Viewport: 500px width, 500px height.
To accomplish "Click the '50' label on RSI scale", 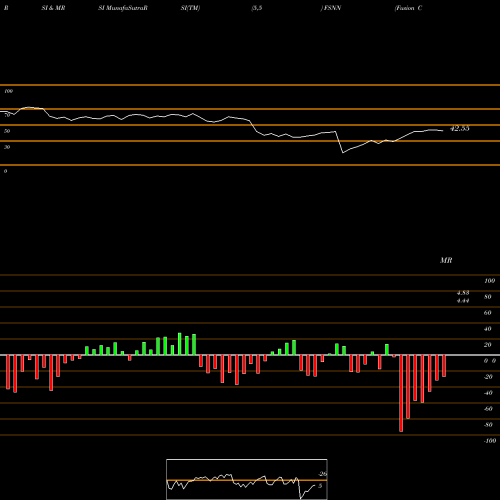I will 7,131.
